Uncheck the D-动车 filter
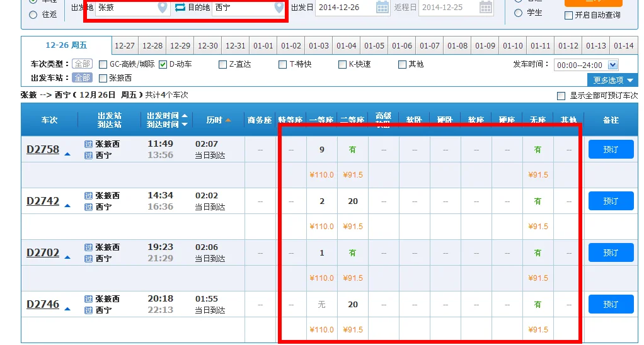This screenshot has width=644, height=345. click(x=163, y=64)
